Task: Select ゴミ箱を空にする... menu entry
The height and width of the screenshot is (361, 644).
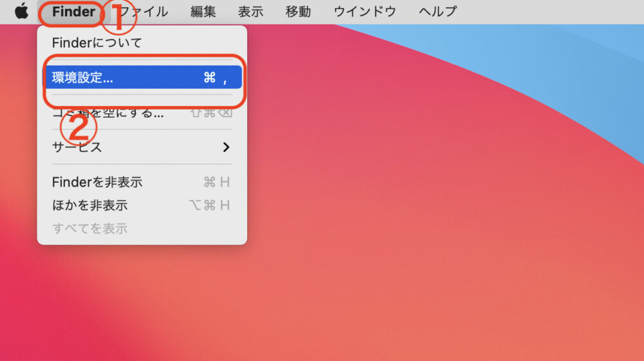Action: [108, 113]
